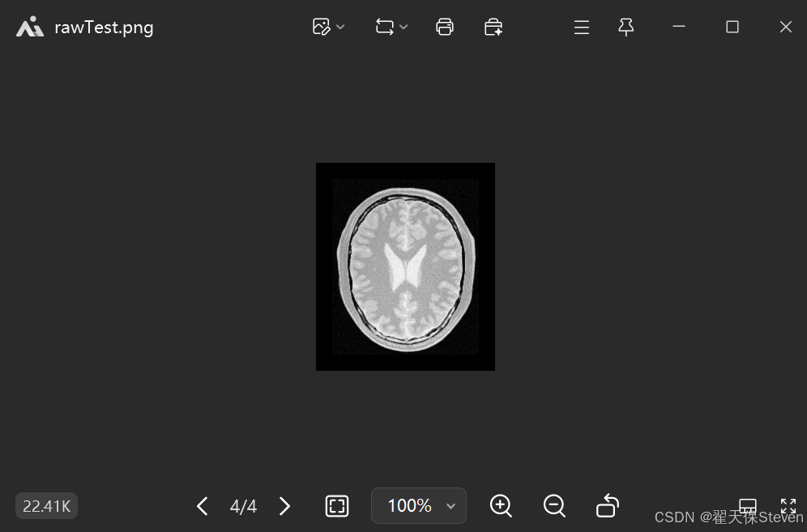Click the 4/4 image counter

tap(243, 506)
